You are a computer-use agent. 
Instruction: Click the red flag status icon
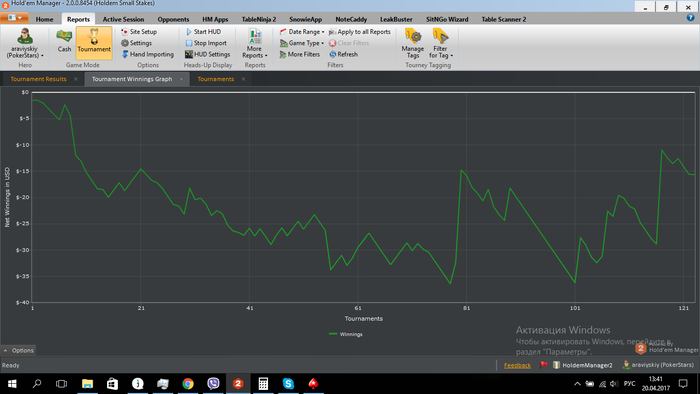coord(543,365)
